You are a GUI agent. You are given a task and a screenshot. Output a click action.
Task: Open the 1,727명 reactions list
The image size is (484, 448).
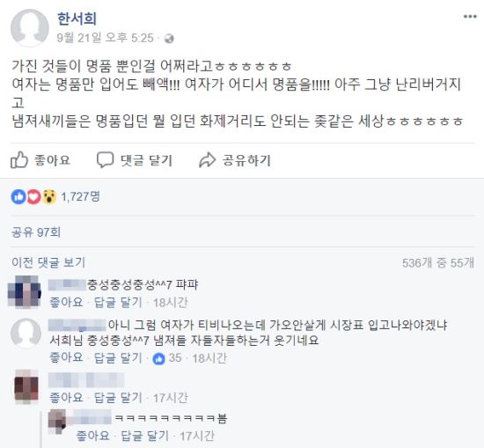80,196
